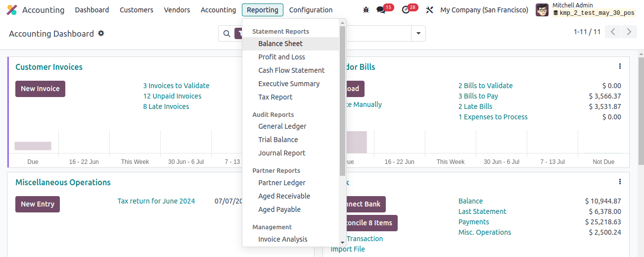
Task: Click Import File link
Action: [348, 249]
